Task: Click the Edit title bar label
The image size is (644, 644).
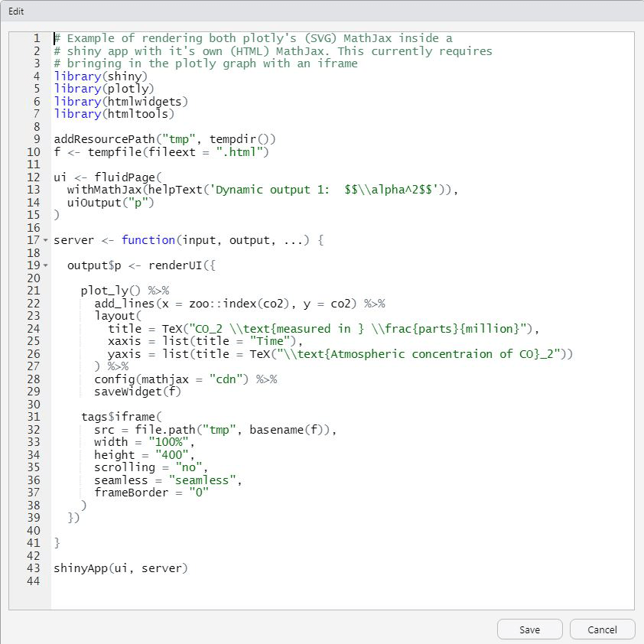Action: point(16,11)
